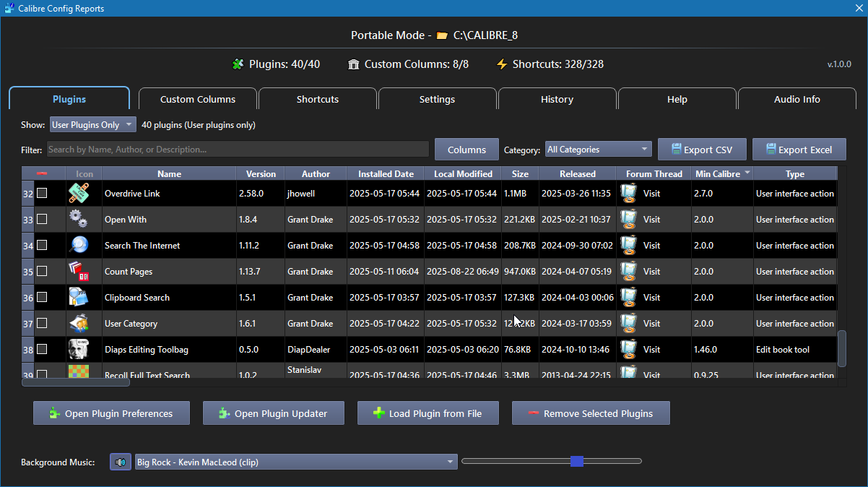This screenshot has width=868, height=487.
Task: Click the Count Pages plugin icon
Action: [x=79, y=272]
